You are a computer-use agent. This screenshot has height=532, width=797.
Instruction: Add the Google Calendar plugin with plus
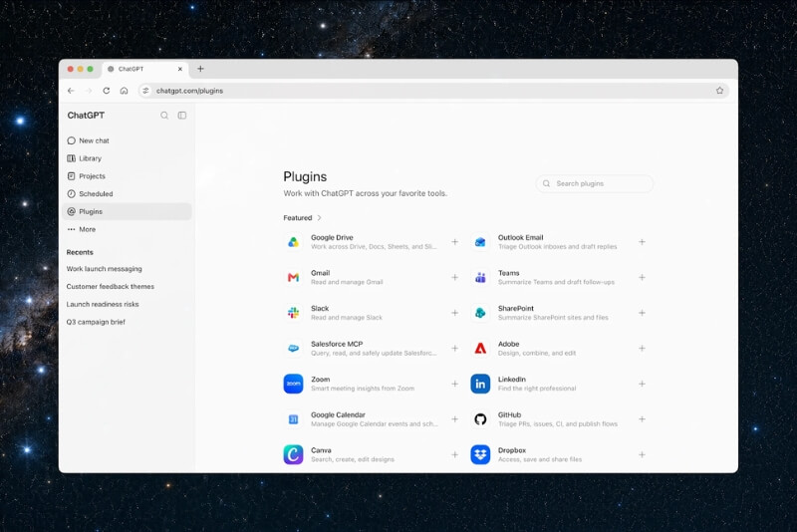tap(455, 419)
